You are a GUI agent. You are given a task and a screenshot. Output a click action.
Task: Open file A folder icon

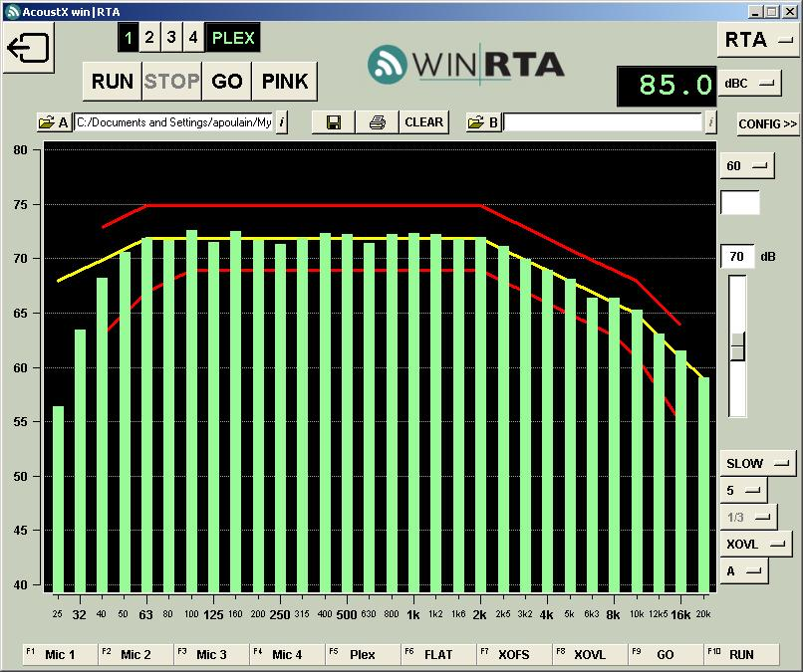click(x=53, y=122)
